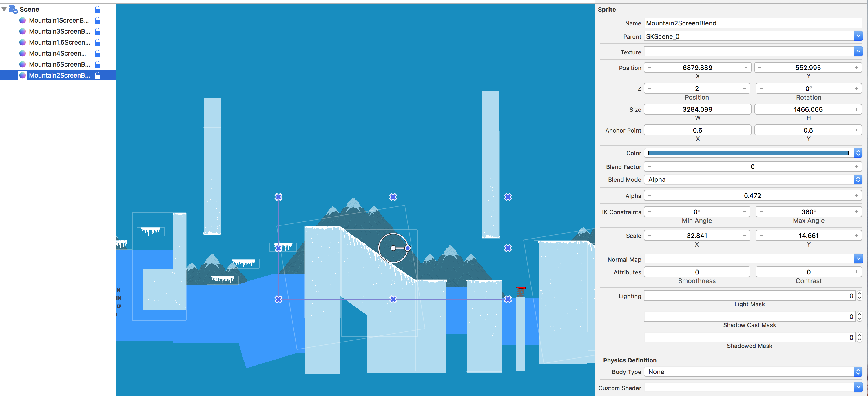Click the Scene database icon
The height and width of the screenshot is (396, 868).
click(x=13, y=9)
